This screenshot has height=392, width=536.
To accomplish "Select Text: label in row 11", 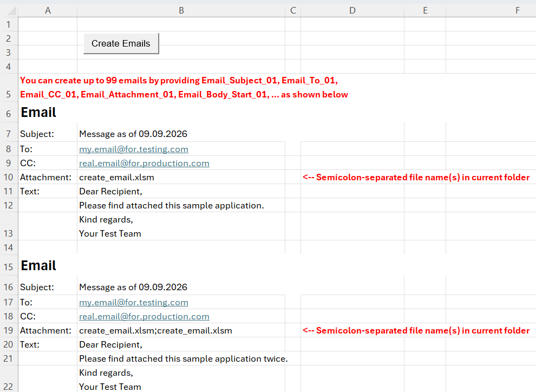I will [x=30, y=191].
